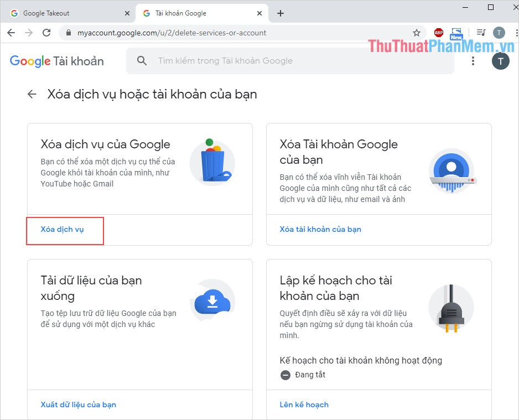Image resolution: width=519 pixels, height=420 pixels.
Task: Click the browser reload icon
Action: pyautogui.click(x=46, y=33)
